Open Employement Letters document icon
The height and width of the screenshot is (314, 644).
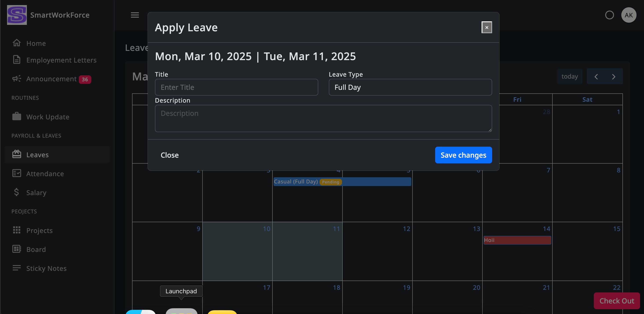pos(17,60)
